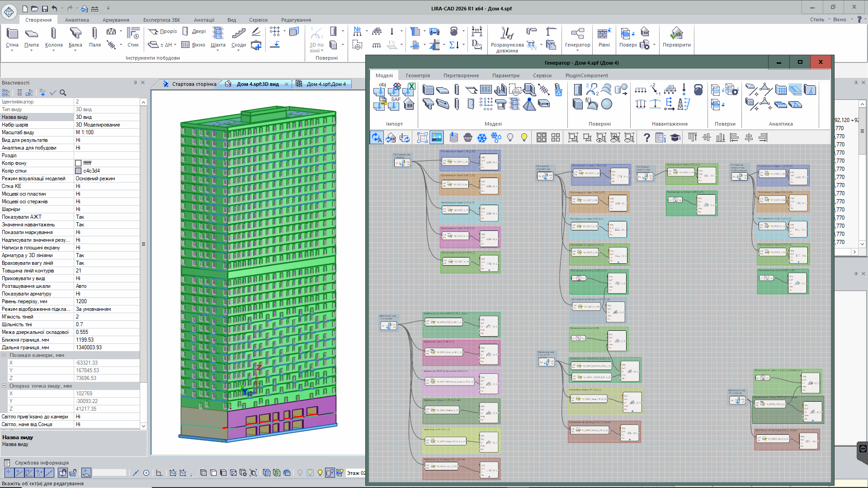Screen dimensions: 868x488
Task: Click the graduation cap icon in Generator toolbar
Action: [675, 138]
